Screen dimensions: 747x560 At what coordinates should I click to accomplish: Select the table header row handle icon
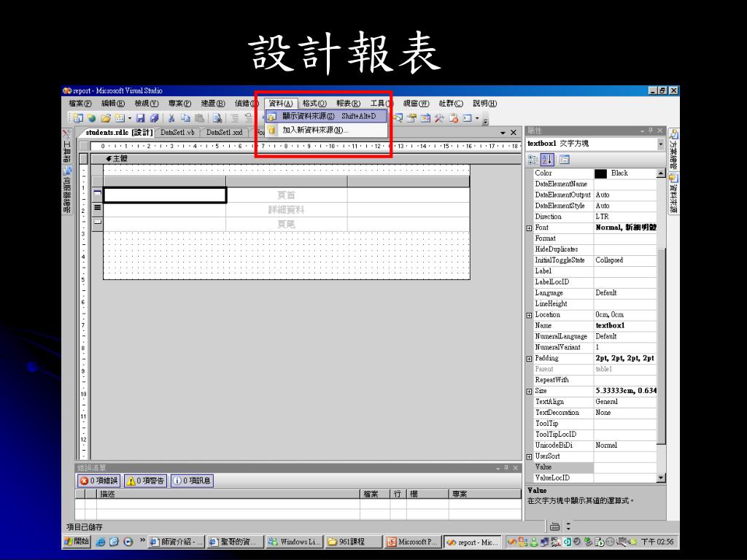coord(97,194)
